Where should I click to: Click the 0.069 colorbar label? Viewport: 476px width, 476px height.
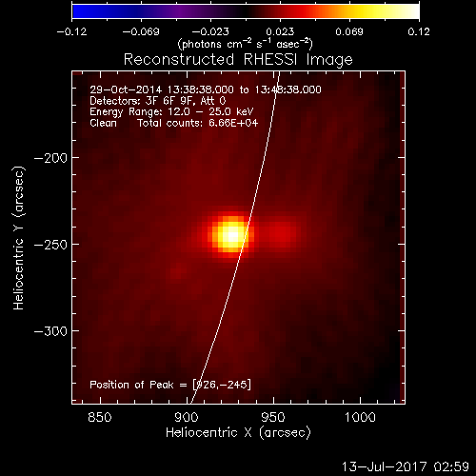click(349, 31)
